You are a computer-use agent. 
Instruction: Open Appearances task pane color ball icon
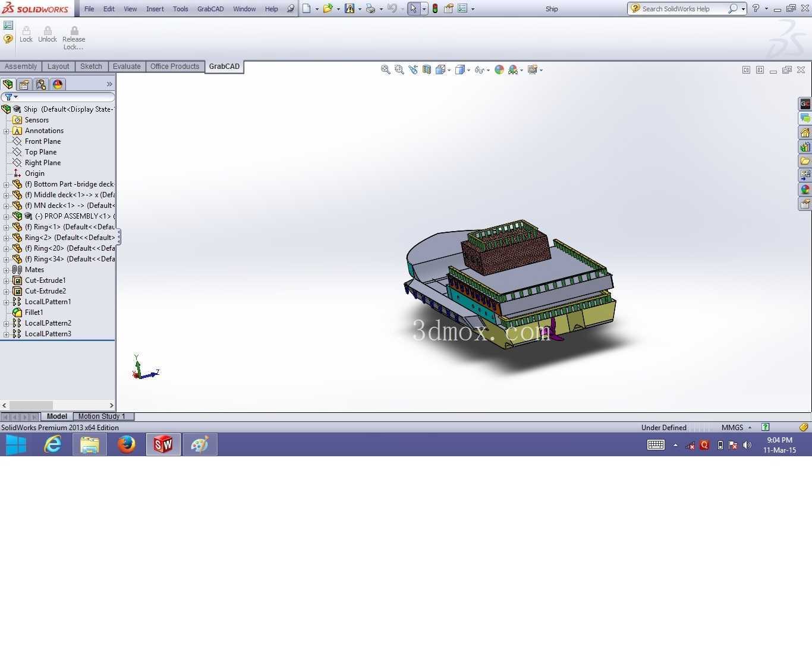(x=805, y=190)
